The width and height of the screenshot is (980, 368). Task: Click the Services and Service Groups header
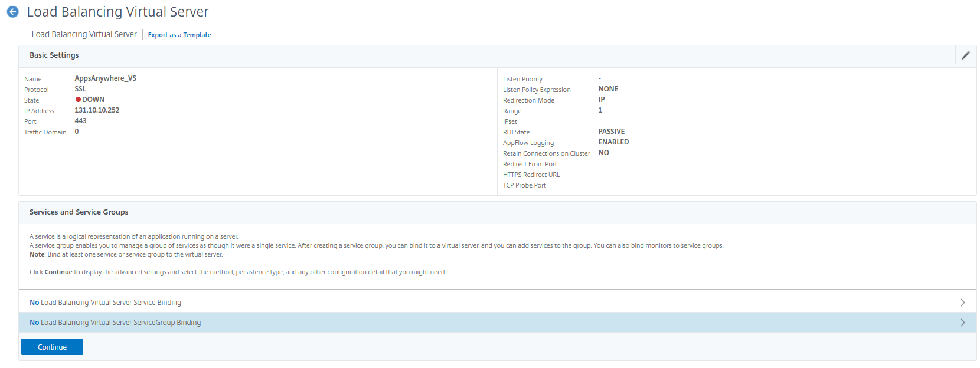pos(79,212)
